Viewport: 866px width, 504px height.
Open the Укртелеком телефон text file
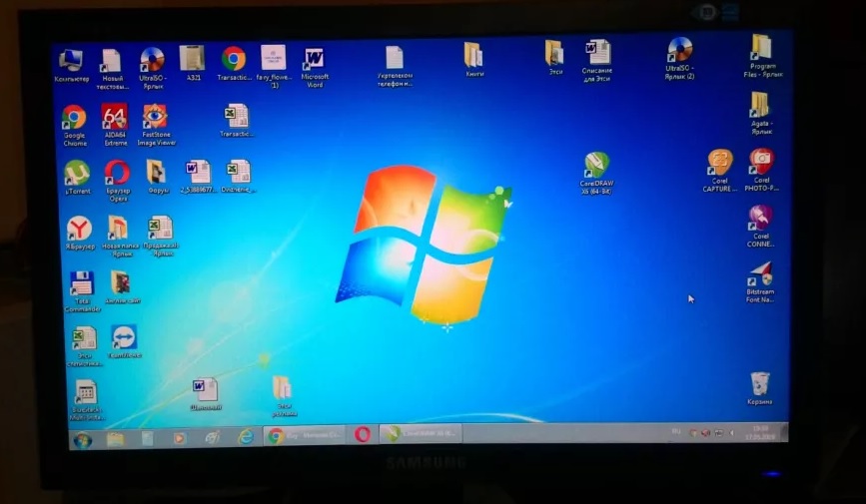(395, 66)
